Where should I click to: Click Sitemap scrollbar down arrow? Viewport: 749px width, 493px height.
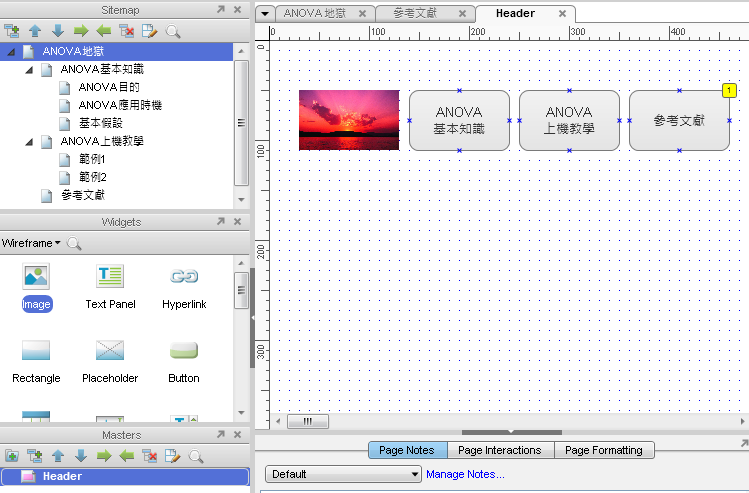pos(241,200)
